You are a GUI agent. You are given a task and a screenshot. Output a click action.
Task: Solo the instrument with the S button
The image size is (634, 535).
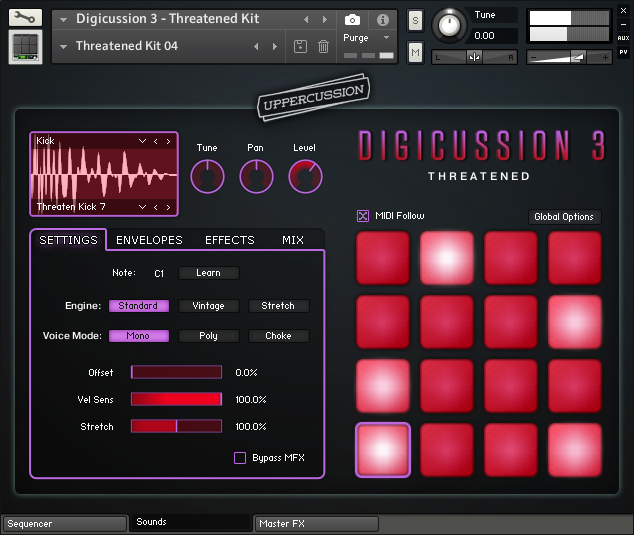coord(415,21)
